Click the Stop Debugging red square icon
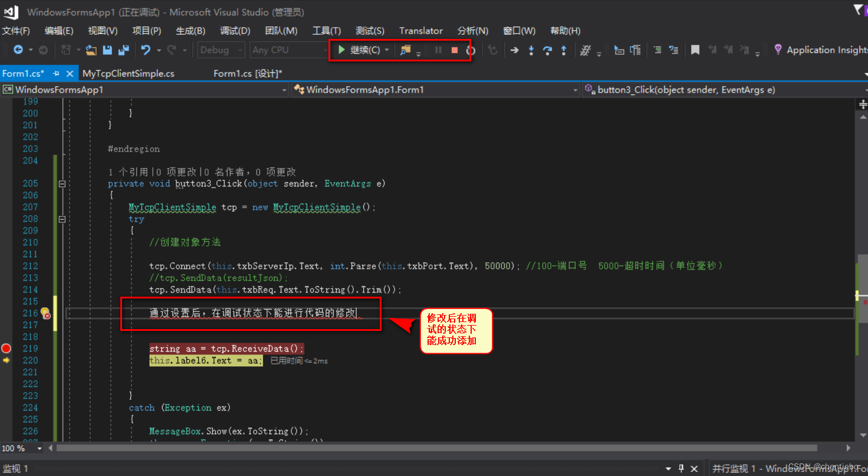 pos(455,50)
